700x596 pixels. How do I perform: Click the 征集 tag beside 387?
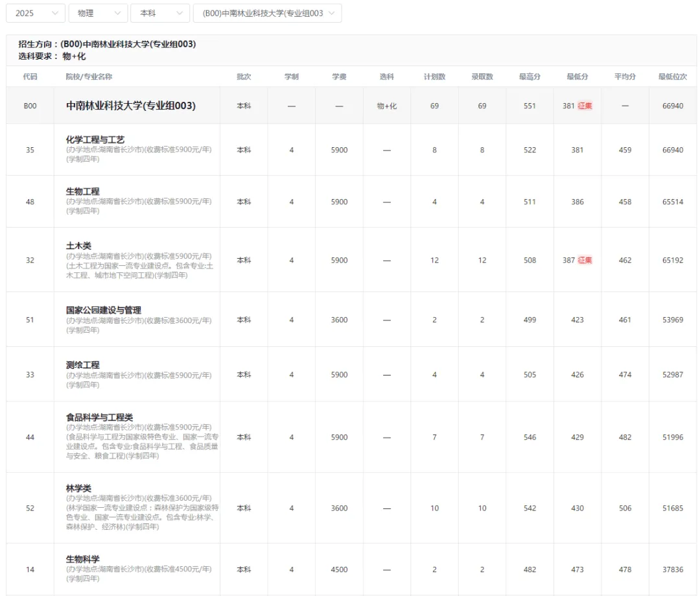[x=585, y=260]
